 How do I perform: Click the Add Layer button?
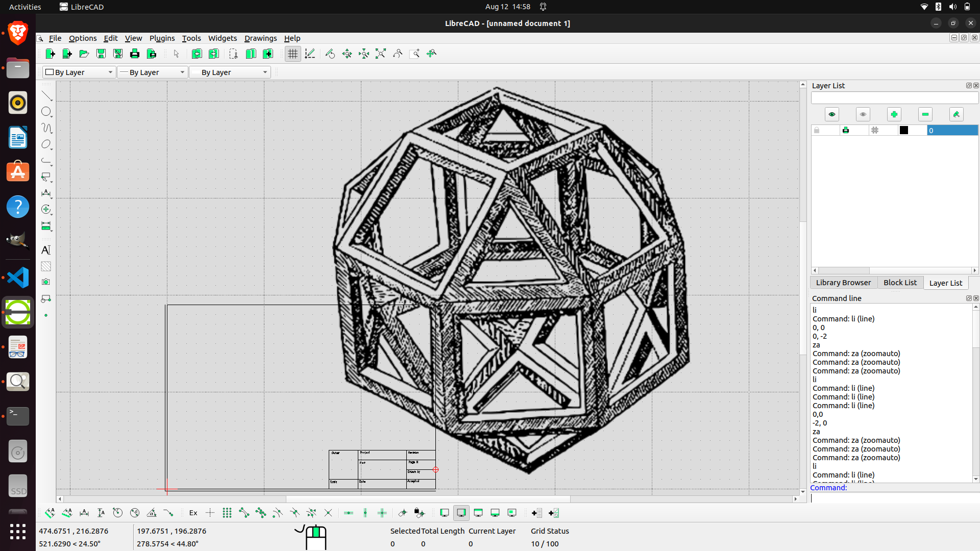tap(894, 114)
